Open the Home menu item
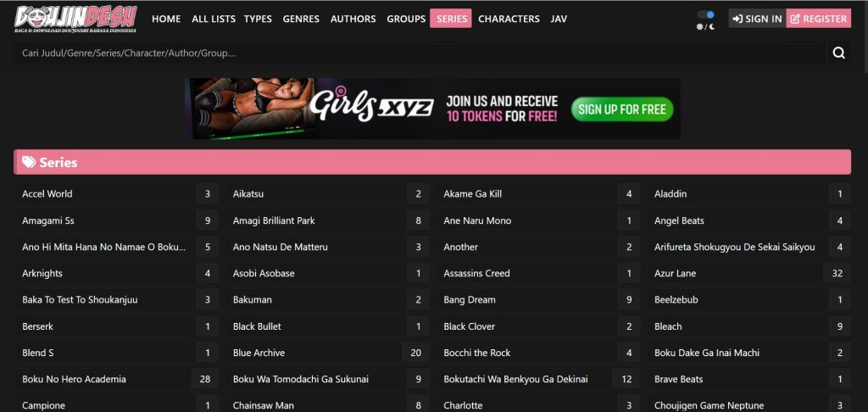This screenshot has width=868, height=412. [x=166, y=19]
